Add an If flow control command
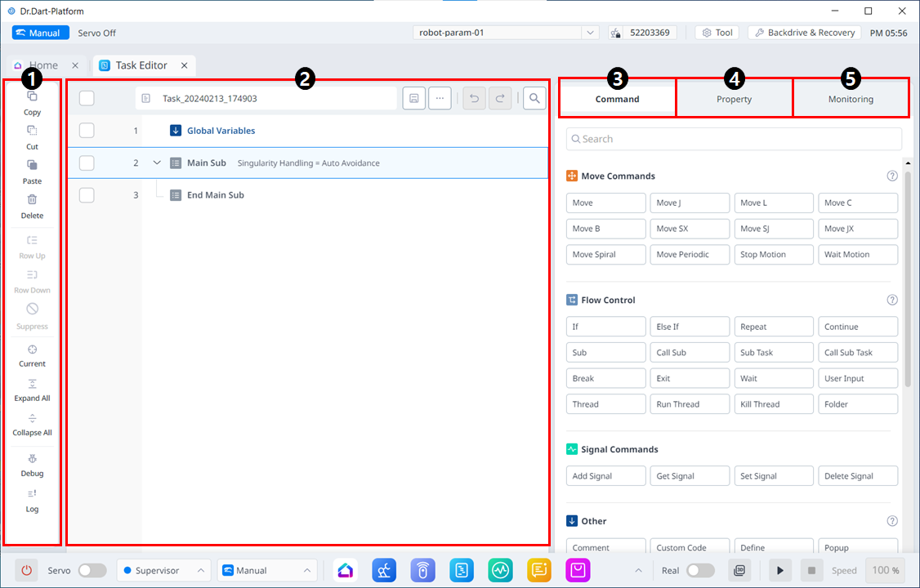Image resolution: width=920 pixels, height=588 pixels. coord(605,326)
